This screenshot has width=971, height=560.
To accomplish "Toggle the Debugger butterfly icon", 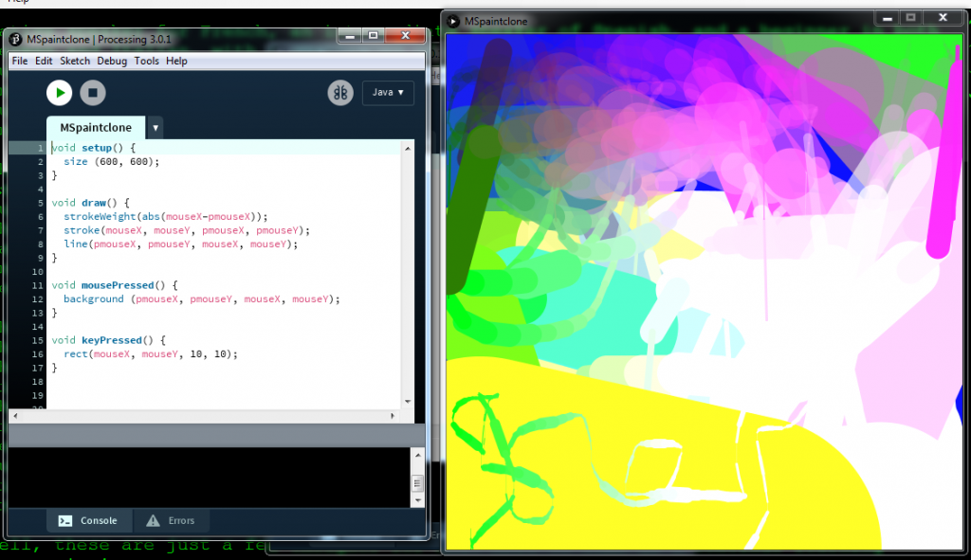I will pyautogui.click(x=340, y=93).
